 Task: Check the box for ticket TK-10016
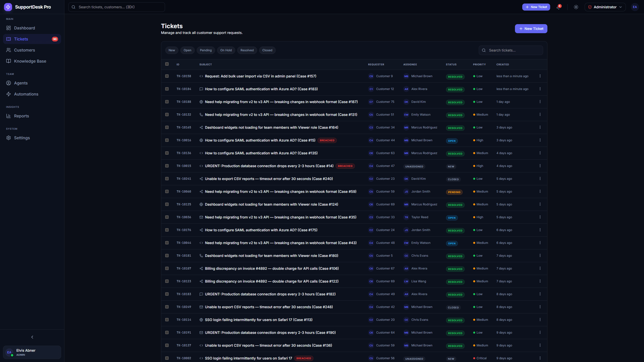point(167,140)
